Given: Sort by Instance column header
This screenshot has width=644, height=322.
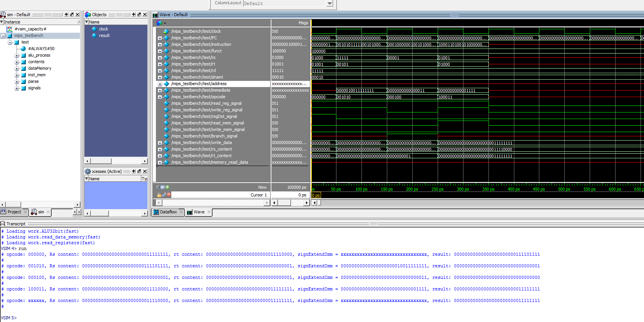Looking at the screenshot, I should [x=38, y=22].
